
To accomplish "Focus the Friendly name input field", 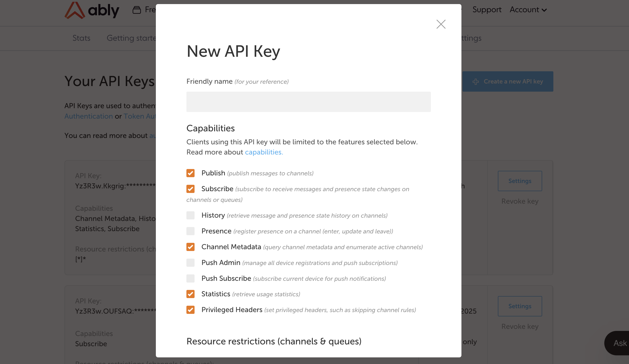I will tap(308, 102).
